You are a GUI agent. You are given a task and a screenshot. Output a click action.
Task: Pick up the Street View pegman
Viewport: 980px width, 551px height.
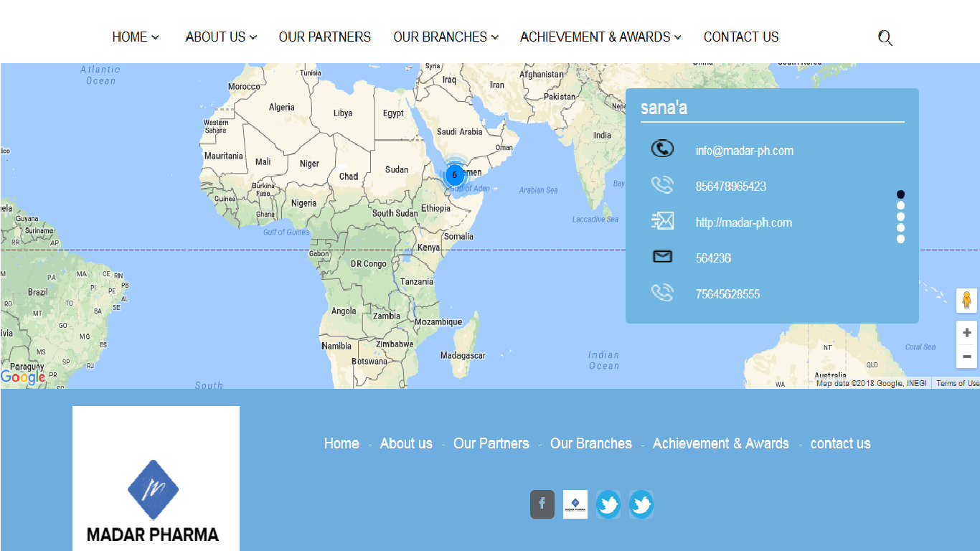pos(966,300)
